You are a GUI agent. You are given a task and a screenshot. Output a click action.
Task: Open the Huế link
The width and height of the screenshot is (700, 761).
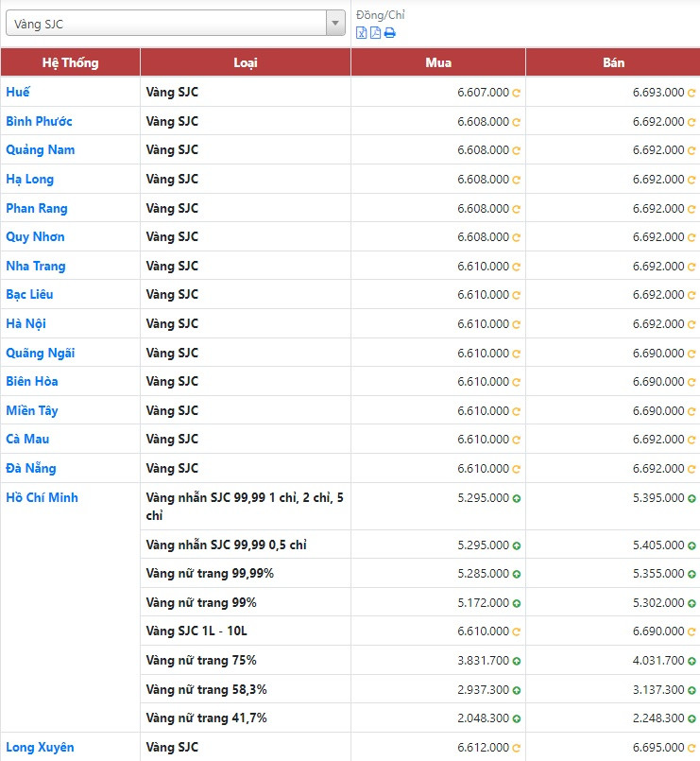(18, 93)
